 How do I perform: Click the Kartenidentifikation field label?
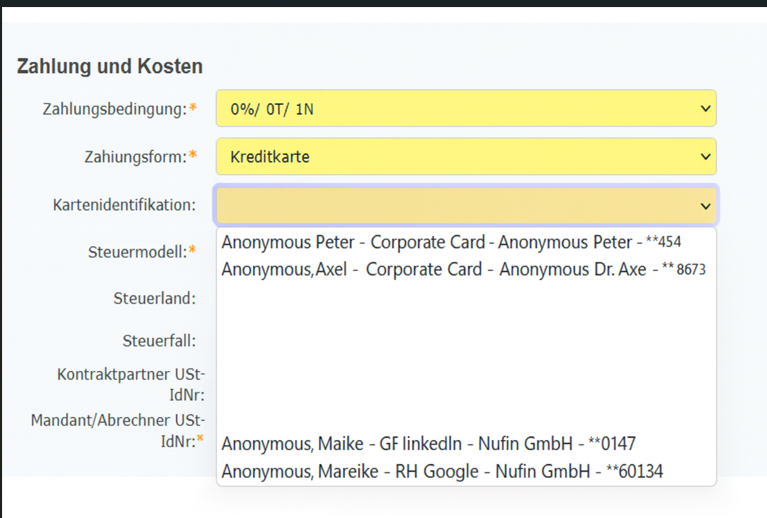click(124, 205)
